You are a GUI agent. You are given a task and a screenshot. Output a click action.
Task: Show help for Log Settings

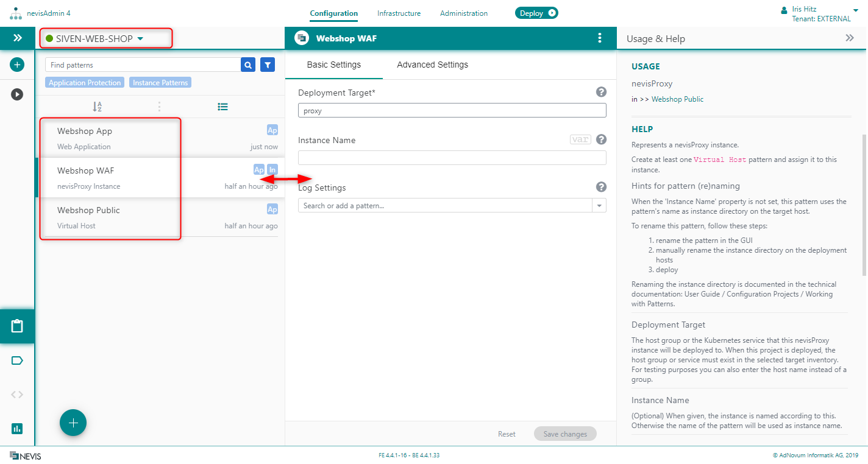click(601, 187)
